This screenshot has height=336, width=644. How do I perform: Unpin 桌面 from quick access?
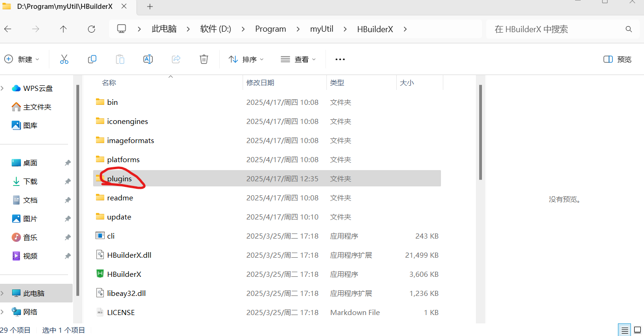[x=68, y=163]
